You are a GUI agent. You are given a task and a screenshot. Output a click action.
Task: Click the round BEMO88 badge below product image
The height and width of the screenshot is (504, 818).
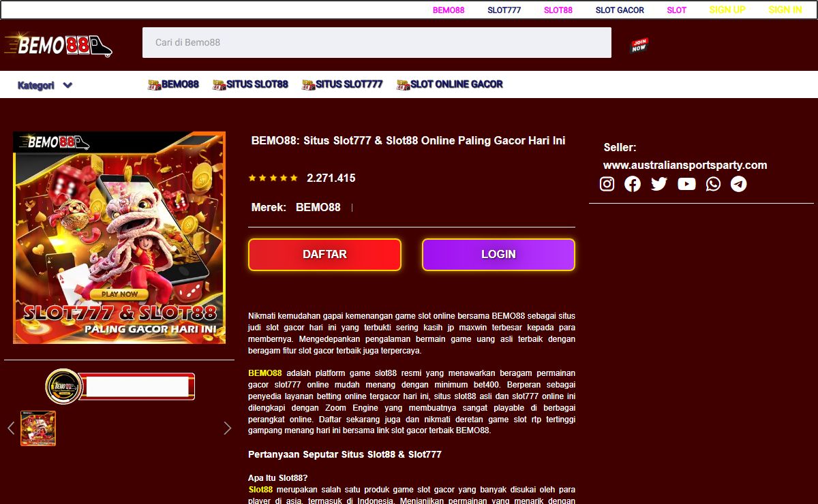click(63, 386)
